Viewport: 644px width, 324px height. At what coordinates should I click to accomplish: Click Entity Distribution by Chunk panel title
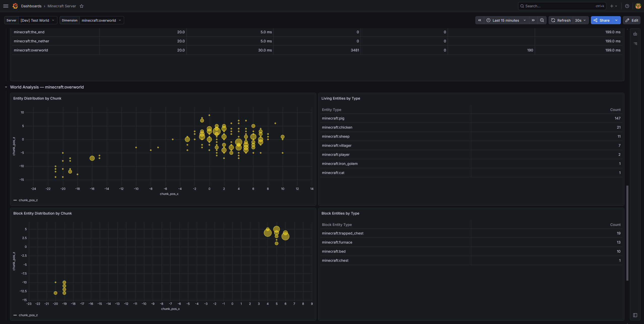point(37,98)
